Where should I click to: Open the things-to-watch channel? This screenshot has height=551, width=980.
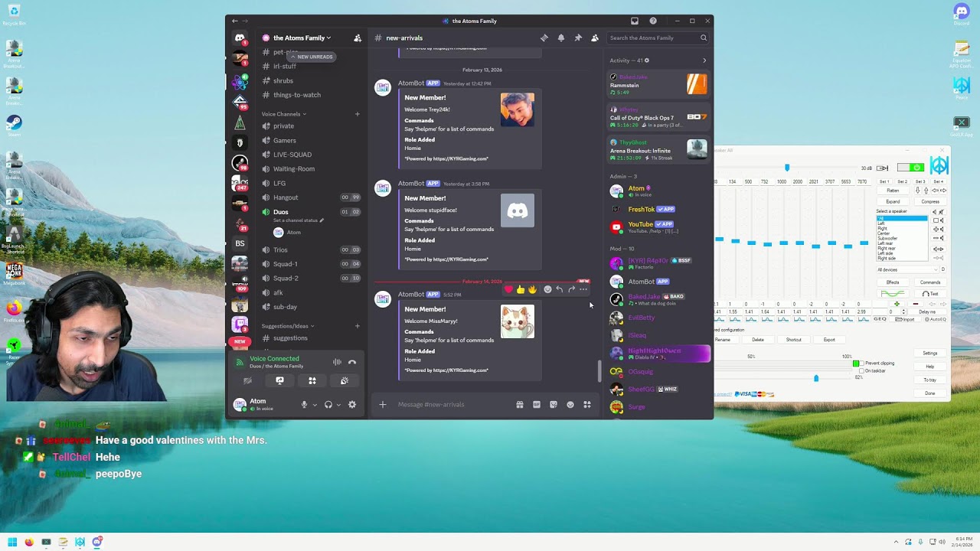coord(299,95)
